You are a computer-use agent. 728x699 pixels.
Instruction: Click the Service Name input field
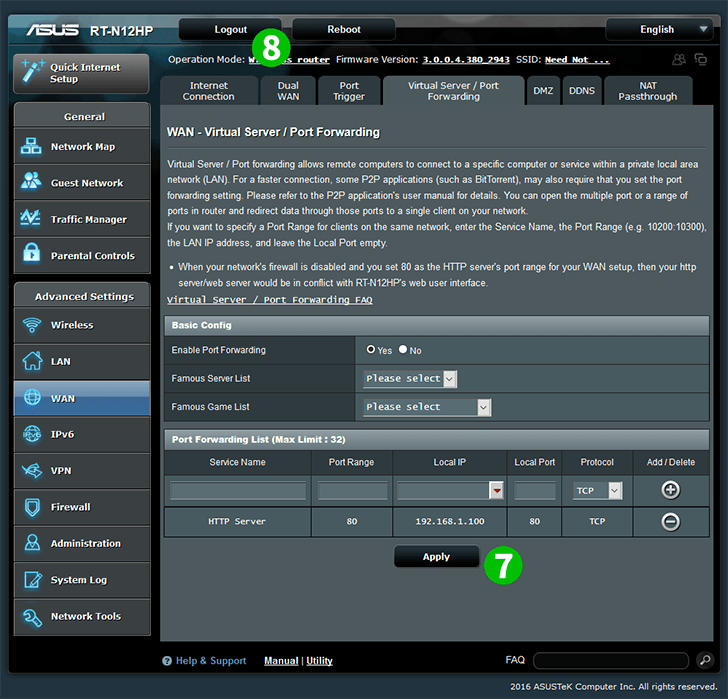[x=238, y=491]
